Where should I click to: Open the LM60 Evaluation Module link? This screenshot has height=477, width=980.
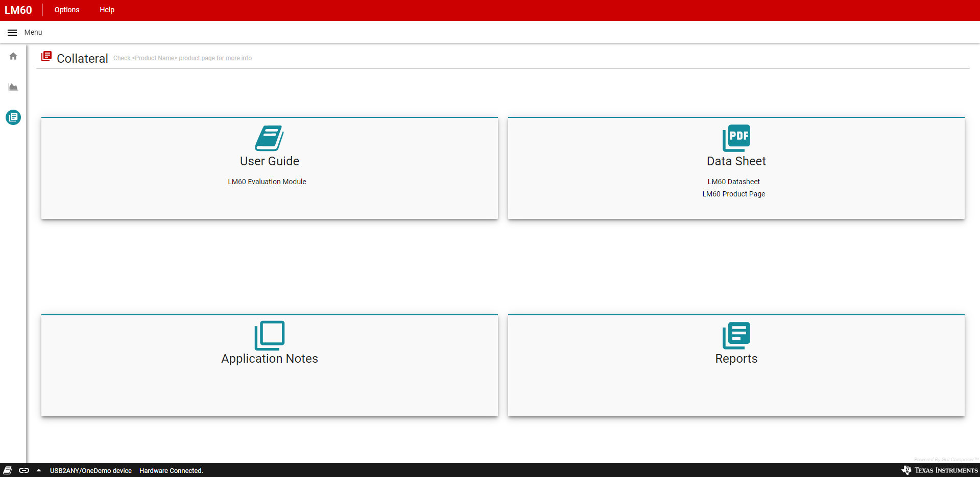[267, 182]
